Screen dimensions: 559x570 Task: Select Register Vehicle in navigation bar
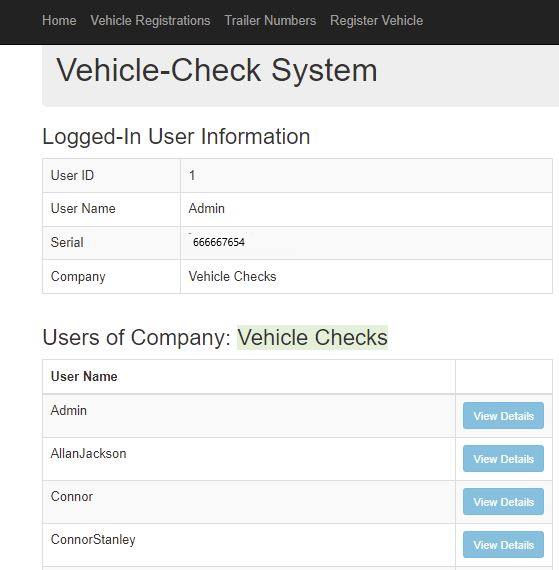click(376, 20)
